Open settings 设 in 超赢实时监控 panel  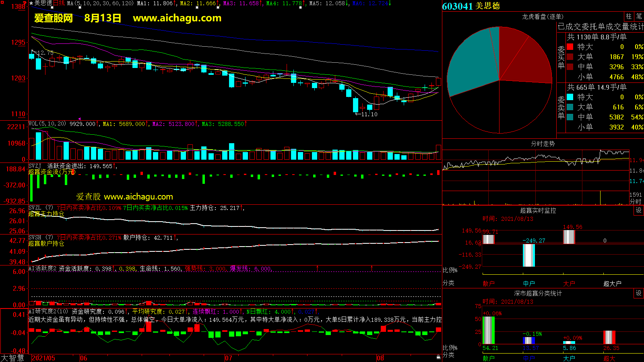639,210
